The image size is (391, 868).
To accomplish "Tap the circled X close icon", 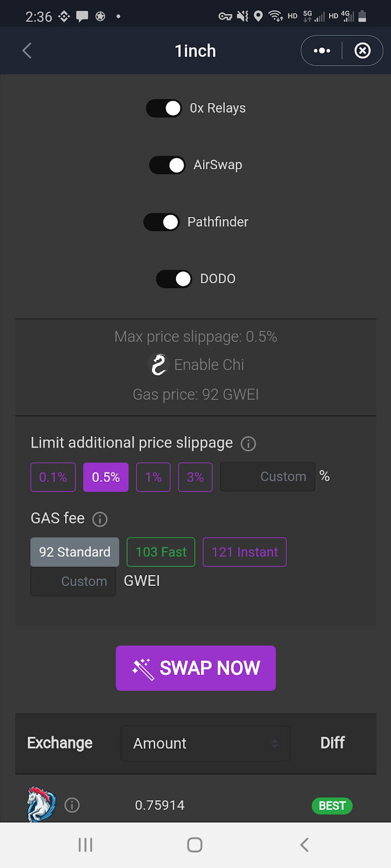I will tap(362, 51).
